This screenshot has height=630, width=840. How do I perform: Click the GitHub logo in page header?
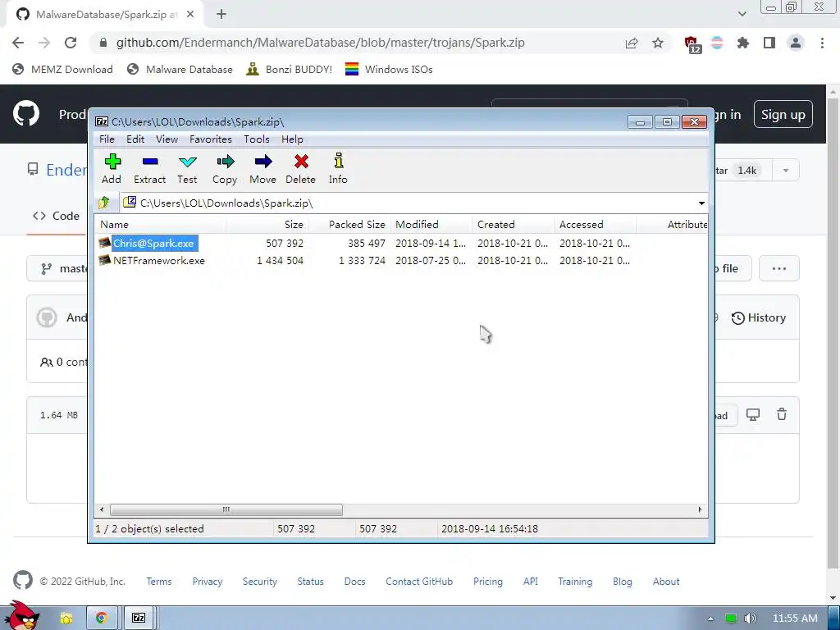tap(26, 113)
